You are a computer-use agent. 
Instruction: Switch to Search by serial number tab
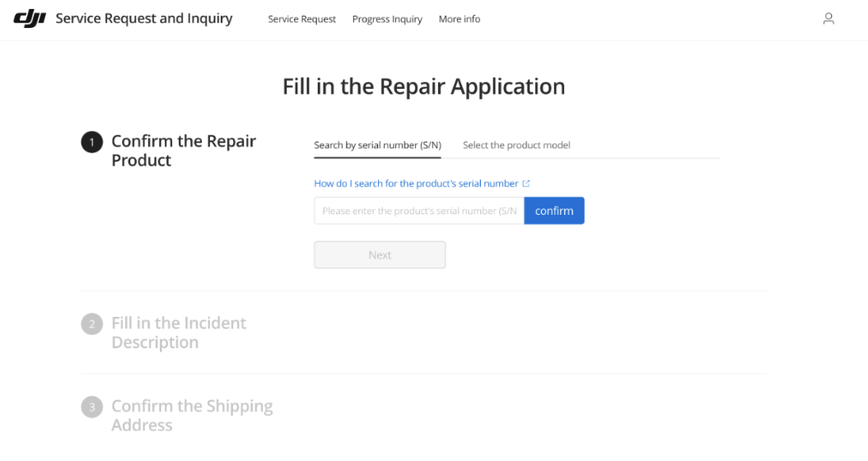(377, 145)
